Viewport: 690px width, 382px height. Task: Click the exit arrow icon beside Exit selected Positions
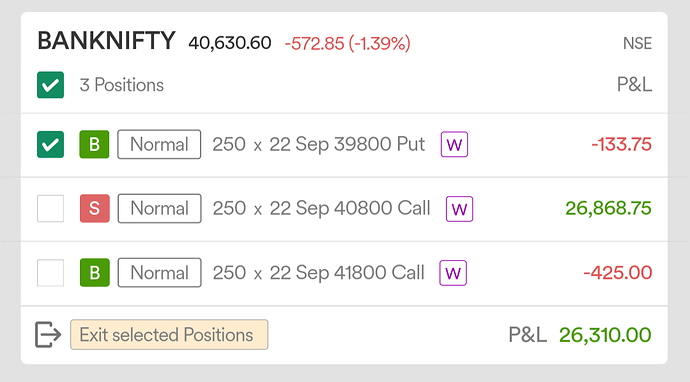click(48, 334)
